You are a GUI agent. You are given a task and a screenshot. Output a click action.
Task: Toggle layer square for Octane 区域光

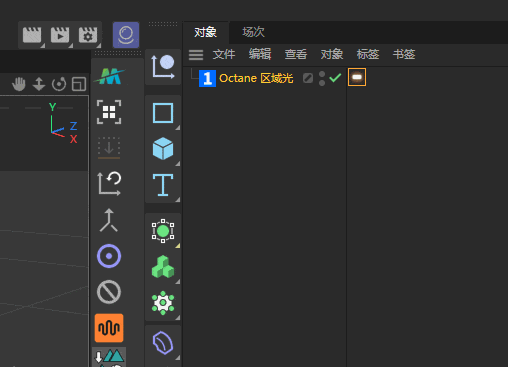click(308, 78)
